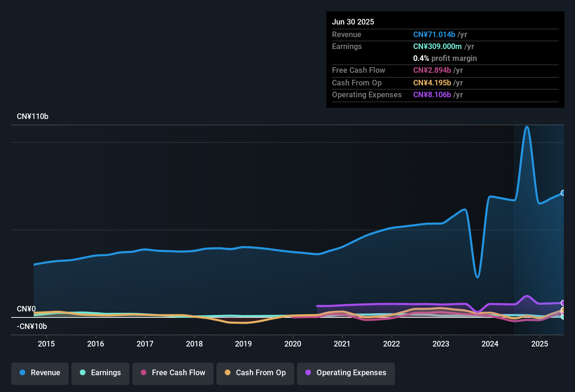Image resolution: width=575 pixels, height=392 pixels.
Task: Click the 2017 x-axis year label
Action: click(x=145, y=344)
